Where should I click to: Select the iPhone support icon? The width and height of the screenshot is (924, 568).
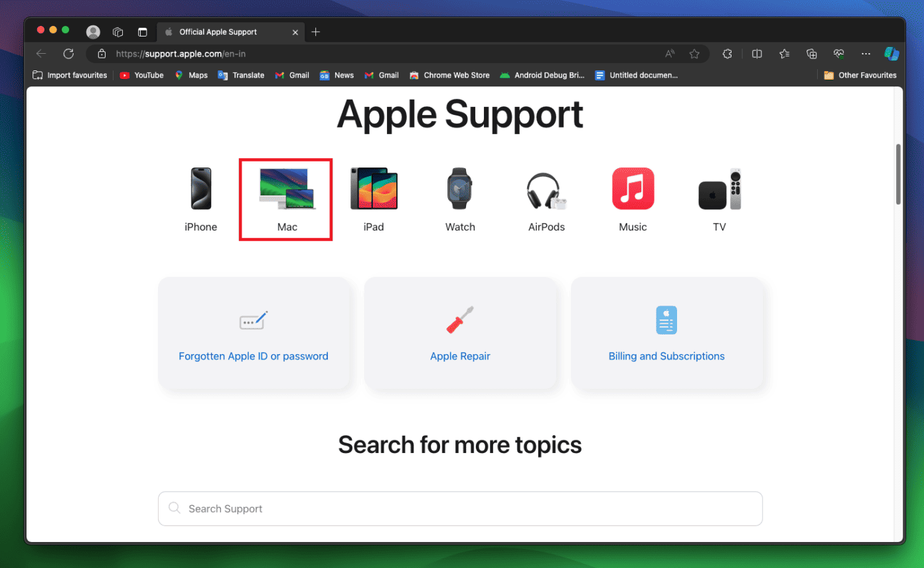[x=200, y=189]
